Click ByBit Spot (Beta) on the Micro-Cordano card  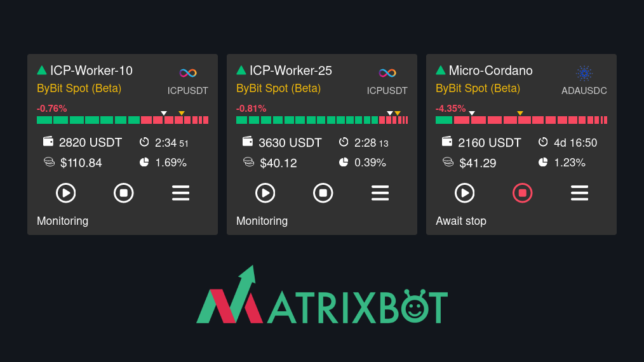click(x=478, y=88)
